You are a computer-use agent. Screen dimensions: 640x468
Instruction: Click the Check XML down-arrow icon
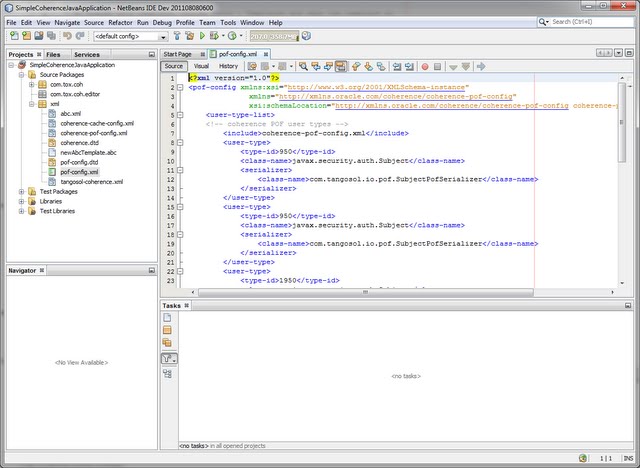pyautogui.click(x=453, y=66)
